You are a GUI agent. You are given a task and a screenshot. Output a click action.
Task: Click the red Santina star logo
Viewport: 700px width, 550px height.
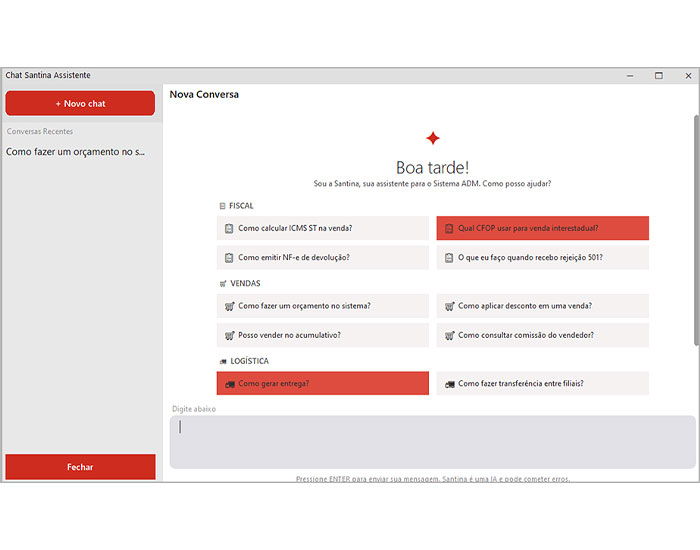click(432, 139)
